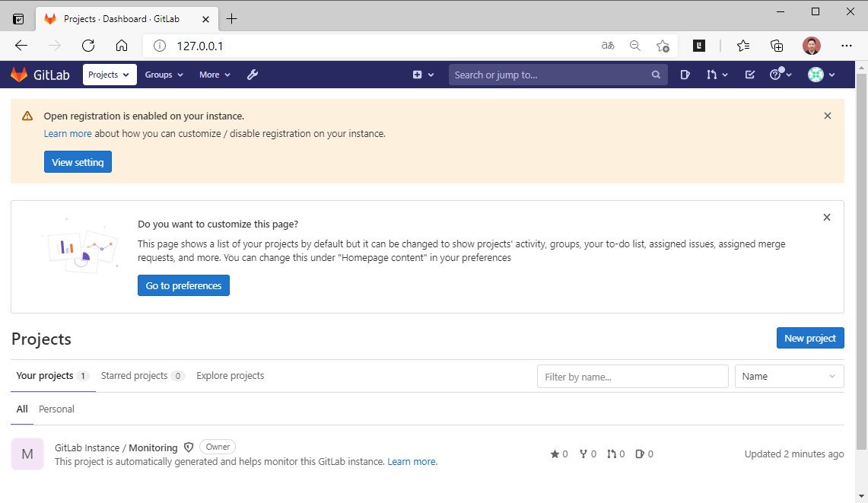Expand the new item plus dropdown
This screenshot has height=503, width=868.
424,74
